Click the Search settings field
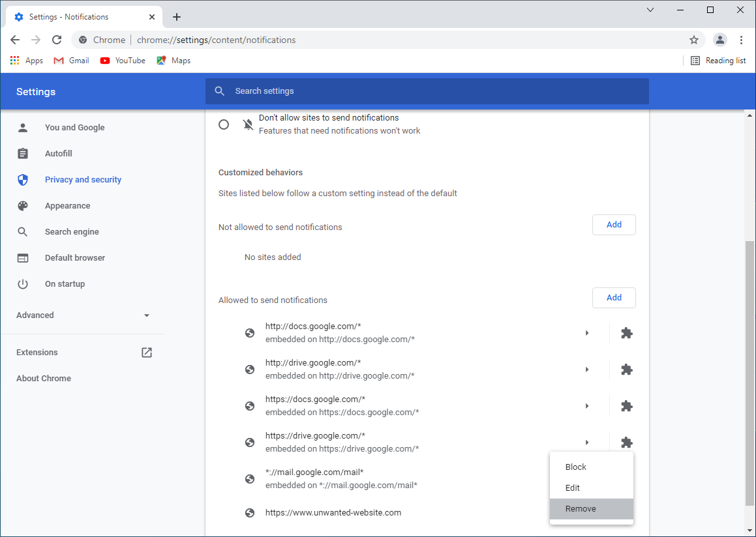This screenshot has width=756, height=537. [x=427, y=91]
